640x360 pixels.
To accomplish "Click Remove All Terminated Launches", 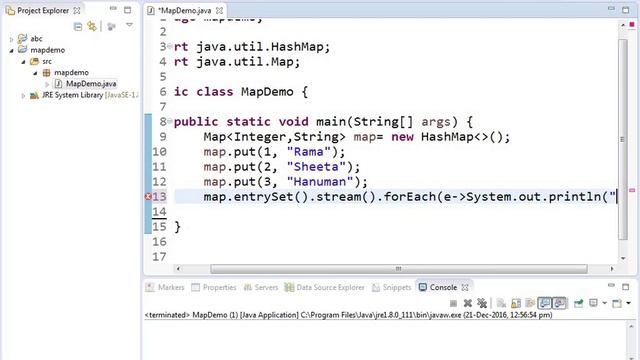I will 482,303.
